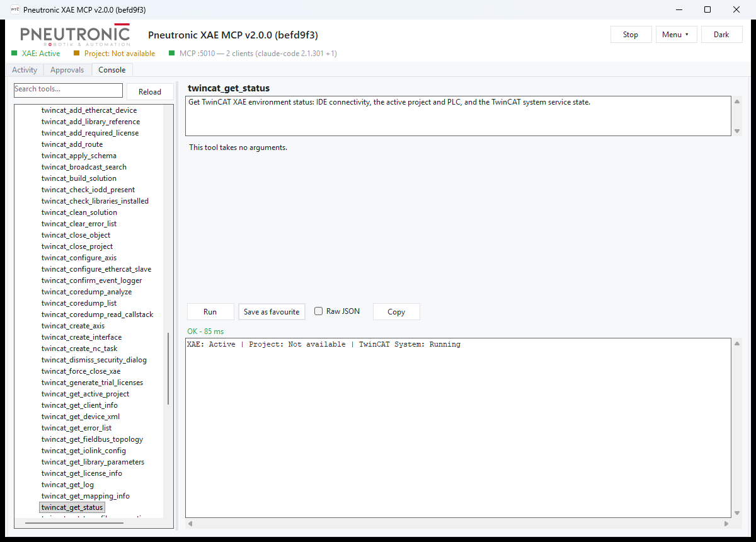This screenshot has height=542, width=756.
Task: Select twincat_build_solution tool
Action: click(x=79, y=178)
